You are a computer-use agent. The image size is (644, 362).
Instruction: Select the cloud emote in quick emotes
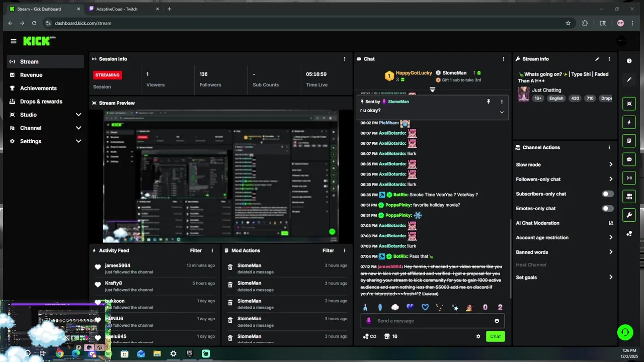pyautogui.click(x=395, y=307)
